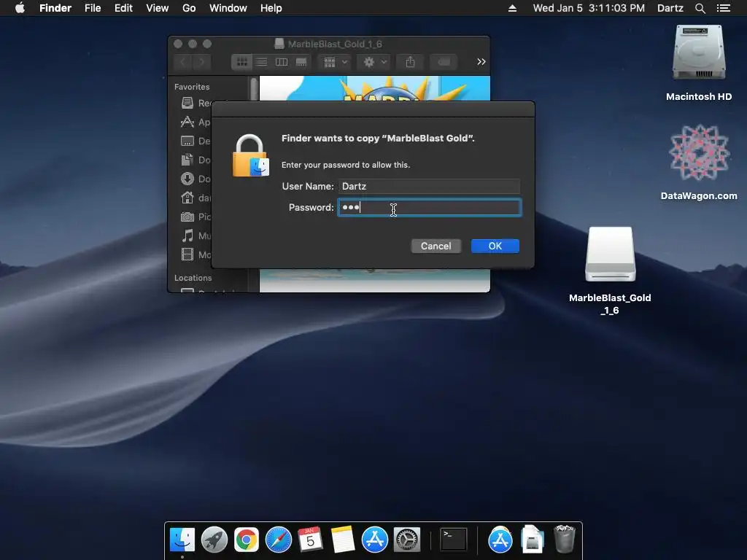
Task: Open the group-by arrangement dropdown in Finder
Action: coord(335,62)
